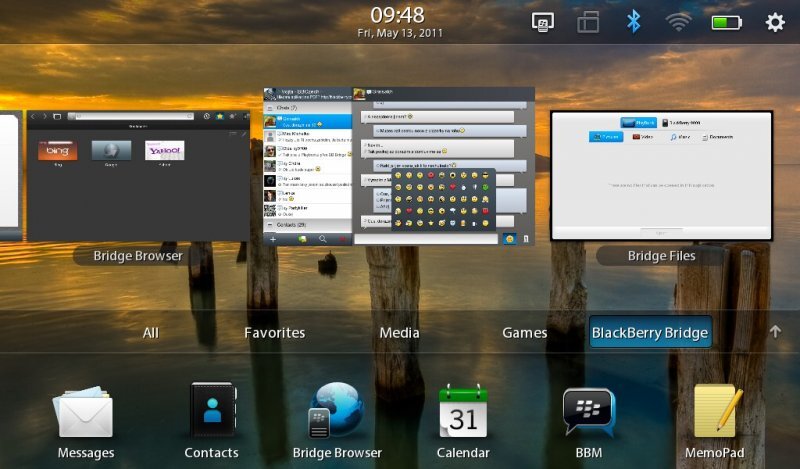
Task: Switch to the All tab
Action: [151, 333]
